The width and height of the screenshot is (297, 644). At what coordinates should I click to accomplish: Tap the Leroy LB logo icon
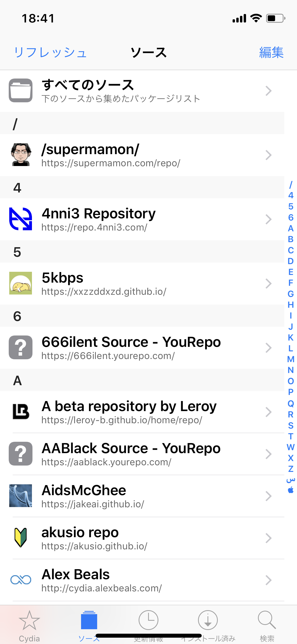(x=21, y=412)
